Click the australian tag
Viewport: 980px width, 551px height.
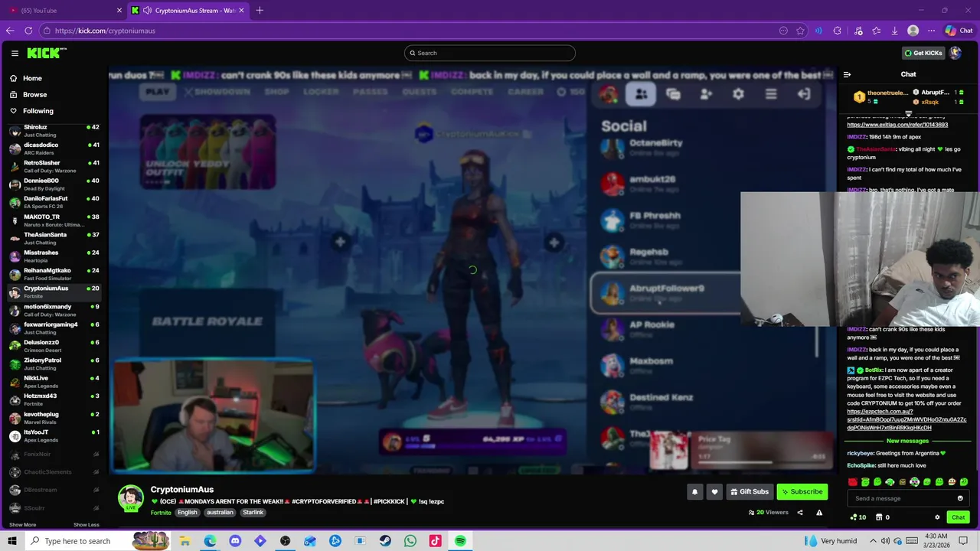point(220,513)
